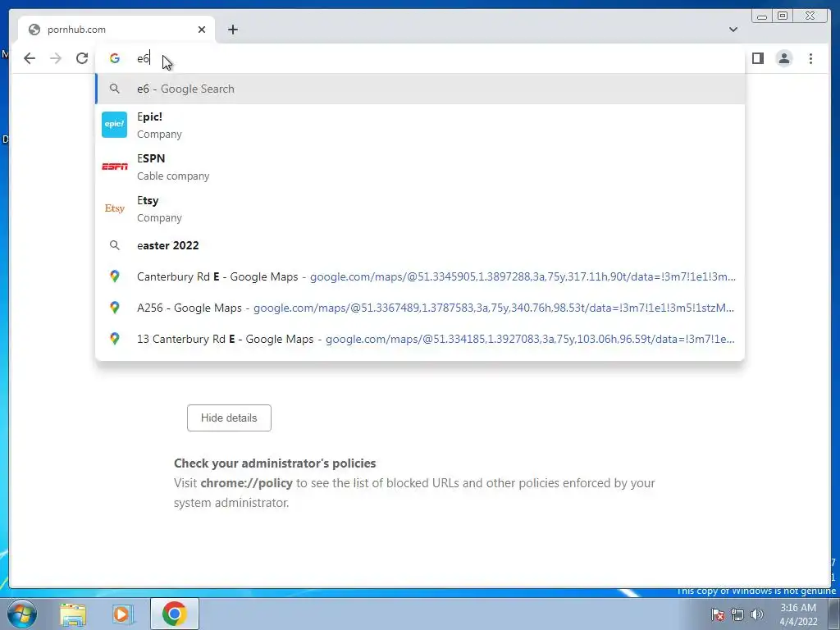The height and width of the screenshot is (630, 840).
Task: Close the pornhub.com tab
Action: (202, 30)
